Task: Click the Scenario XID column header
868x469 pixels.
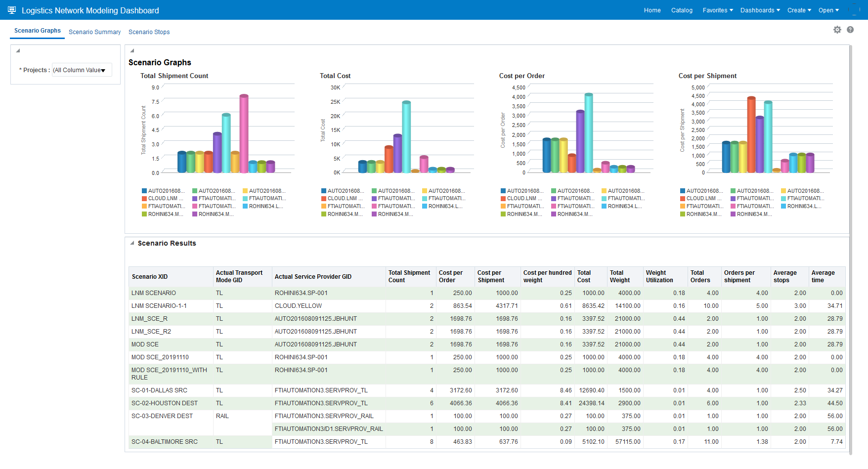Action: click(150, 277)
